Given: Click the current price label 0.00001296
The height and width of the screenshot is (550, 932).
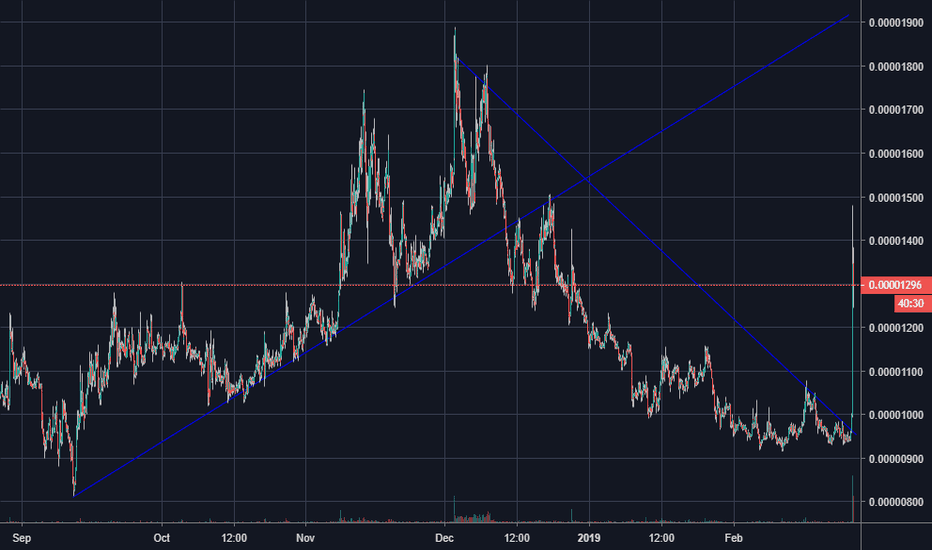Looking at the screenshot, I should pyautogui.click(x=896, y=285).
